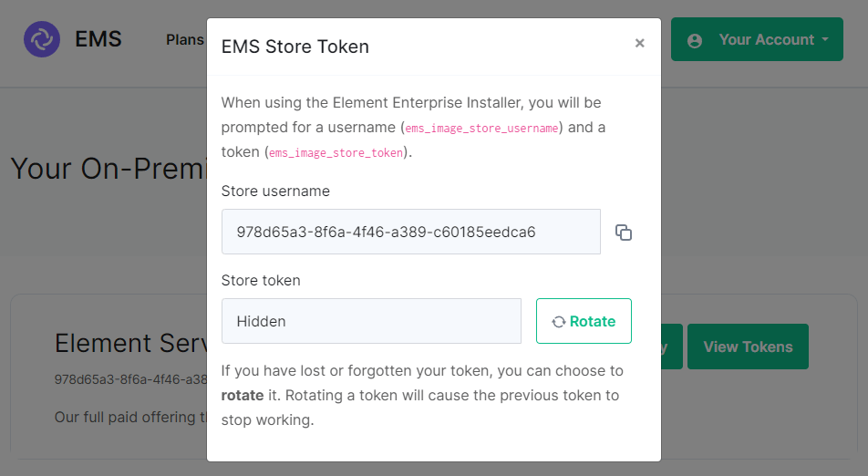Close the EMS Store Token dialog

pyautogui.click(x=639, y=43)
